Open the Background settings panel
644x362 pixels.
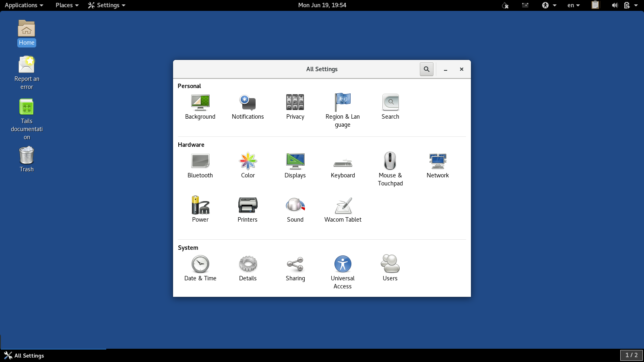[200, 107]
